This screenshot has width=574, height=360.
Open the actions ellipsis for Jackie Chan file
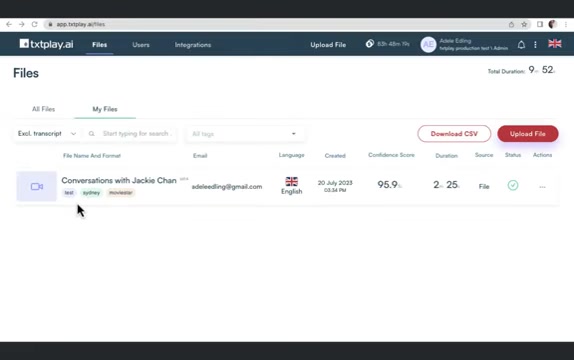(x=542, y=187)
